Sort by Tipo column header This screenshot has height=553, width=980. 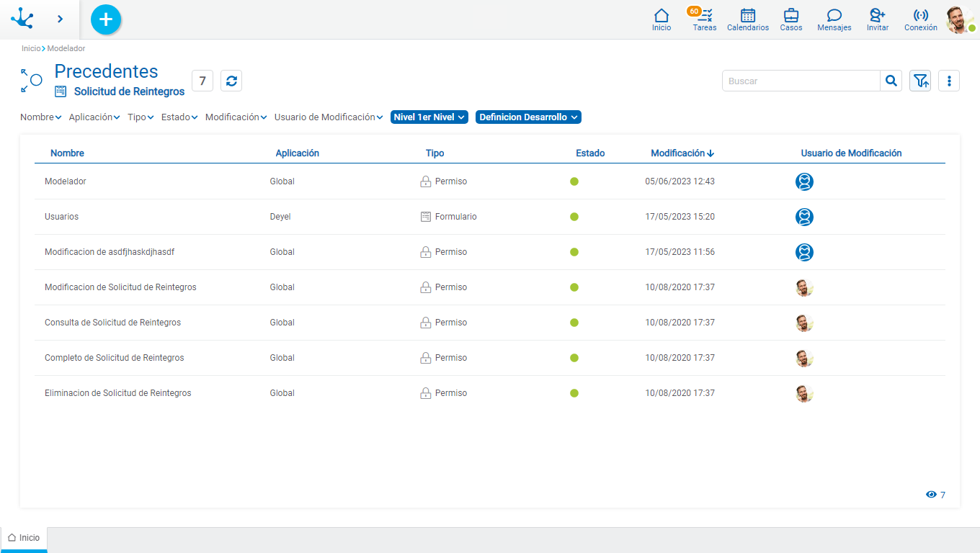click(435, 153)
